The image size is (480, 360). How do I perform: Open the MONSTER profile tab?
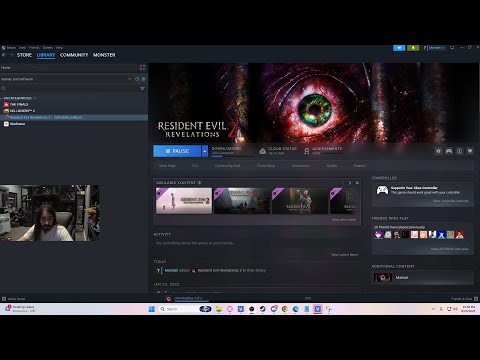(104, 55)
